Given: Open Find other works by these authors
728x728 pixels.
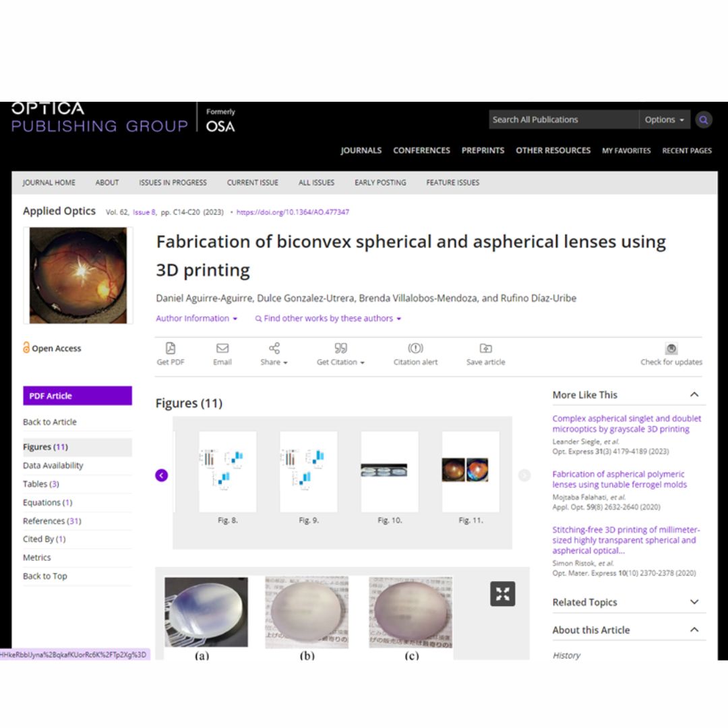Looking at the screenshot, I should 328,318.
